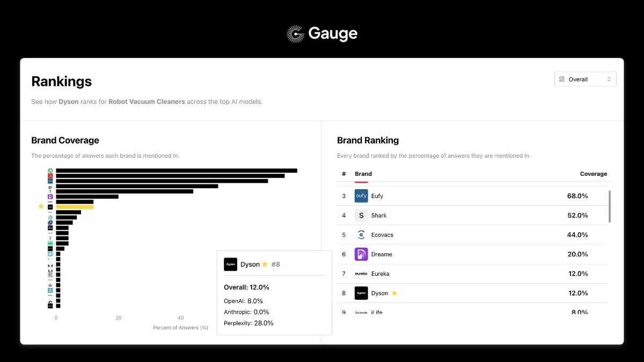Select the Eufy logo in the ranking table
644x362 pixels.
361,196
